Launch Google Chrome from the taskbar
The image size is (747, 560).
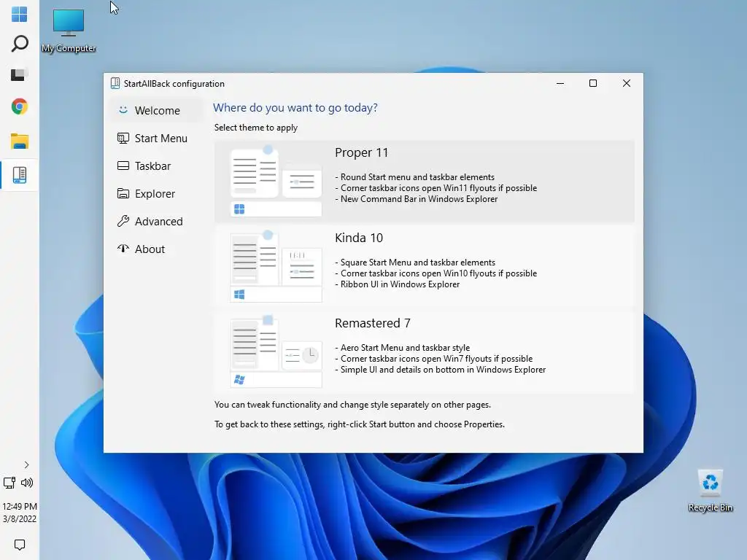[x=20, y=106]
